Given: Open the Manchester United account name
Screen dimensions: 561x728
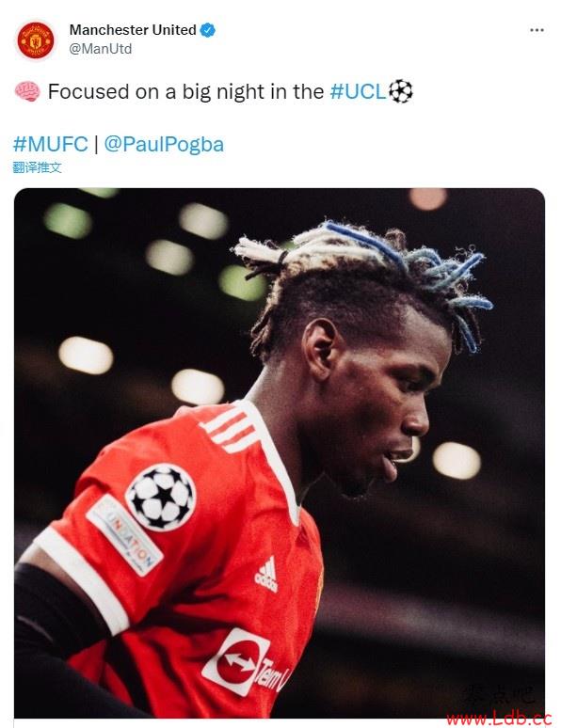Looking at the screenshot, I should 133,30.
